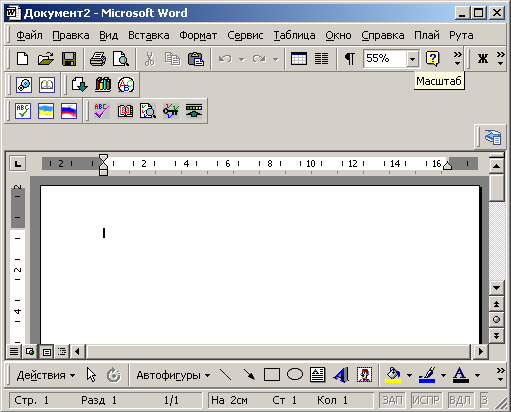Select the Line drawing tool

click(x=226, y=375)
